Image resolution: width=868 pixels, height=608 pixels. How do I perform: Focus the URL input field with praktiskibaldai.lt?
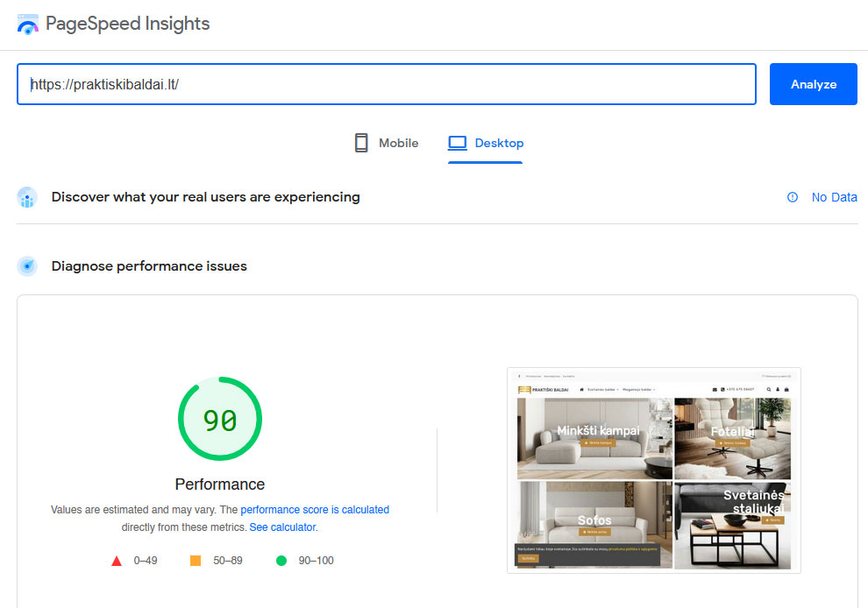[387, 84]
